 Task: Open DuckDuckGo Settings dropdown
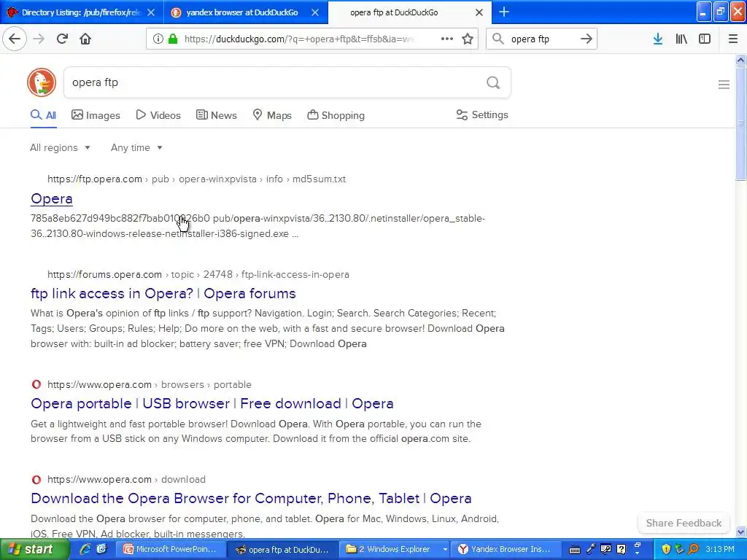(482, 114)
